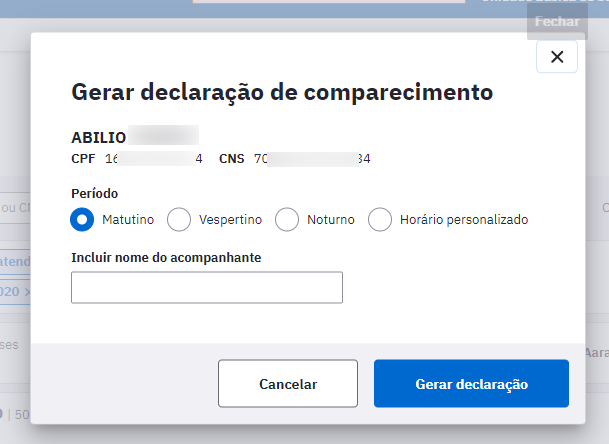Click the CNS label
This screenshot has height=444, width=609.
coord(232,158)
